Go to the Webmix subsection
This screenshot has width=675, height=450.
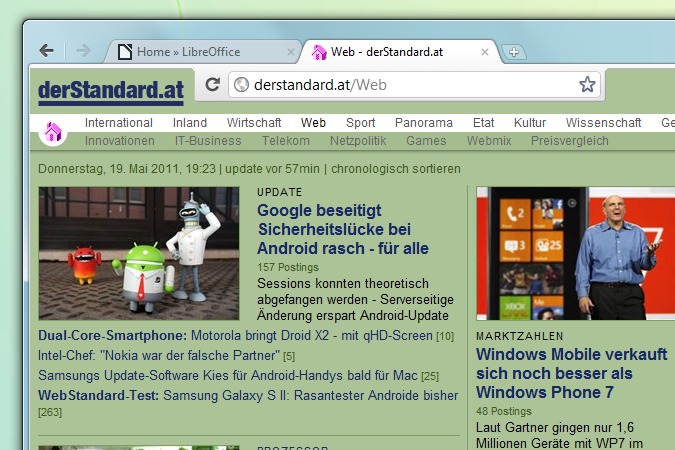(x=489, y=141)
